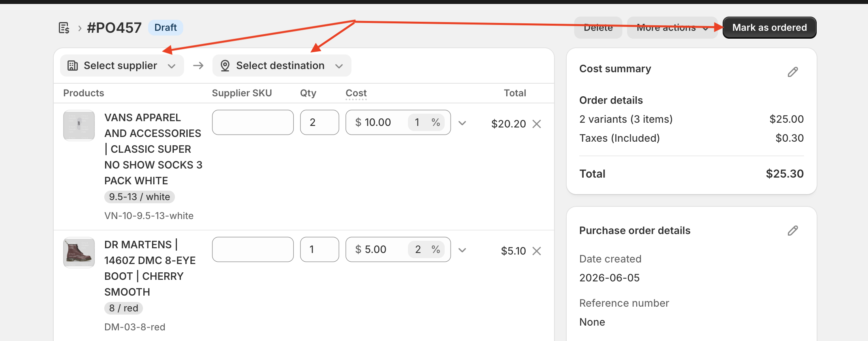Remove the Vans socks line item
This screenshot has height=341, width=868.
tap(537, 124)
